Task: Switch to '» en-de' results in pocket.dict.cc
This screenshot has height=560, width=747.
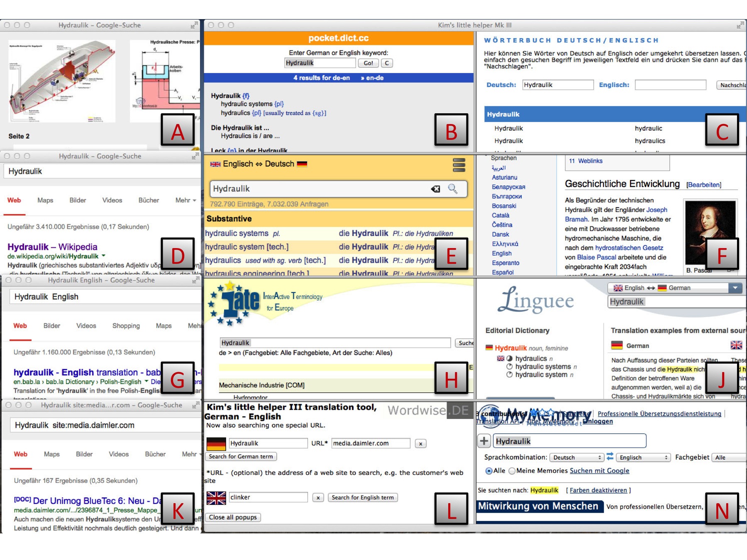Action: click(x=372, y=78)
